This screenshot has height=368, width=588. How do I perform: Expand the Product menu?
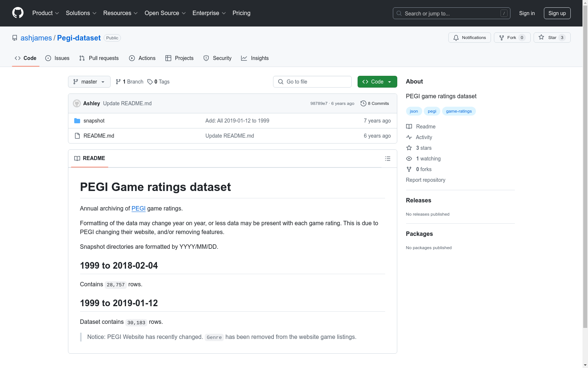46,13
